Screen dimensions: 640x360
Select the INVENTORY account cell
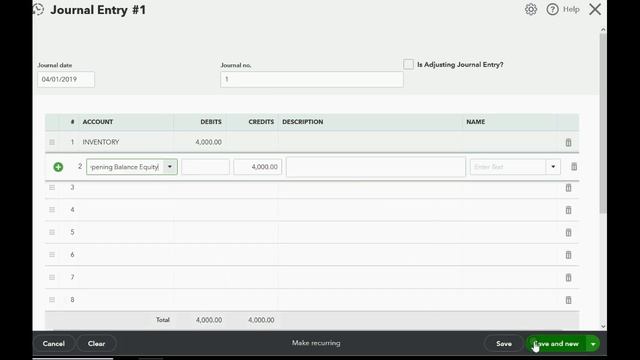[x=126, y=142]
